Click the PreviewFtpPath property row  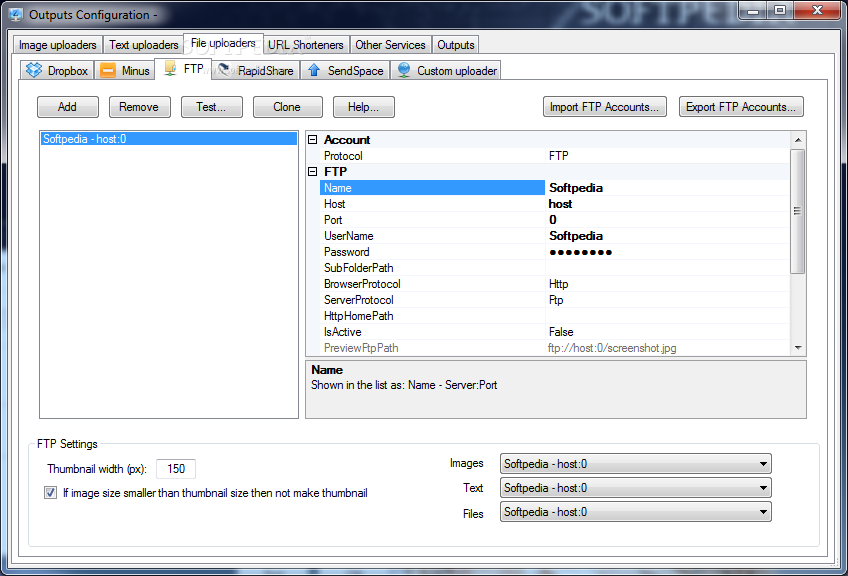point(555,348)
